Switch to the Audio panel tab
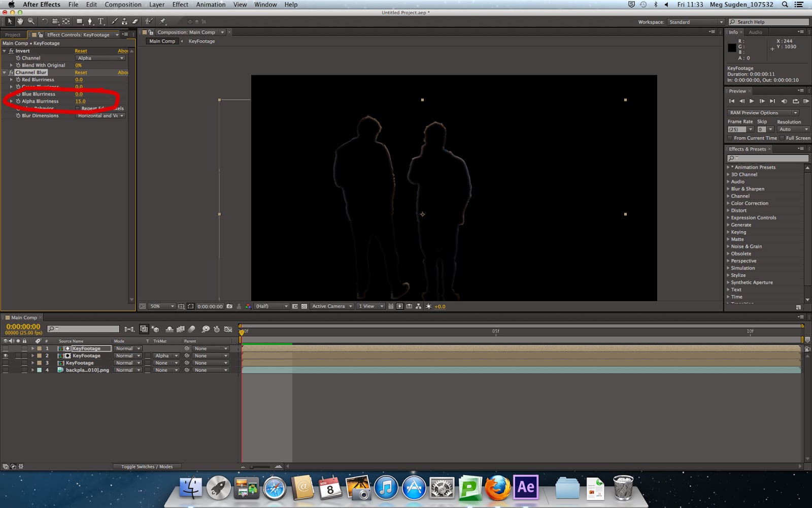The width and height of the screenshot is (812, 508). pyautogui.click(x=755, y=32)
